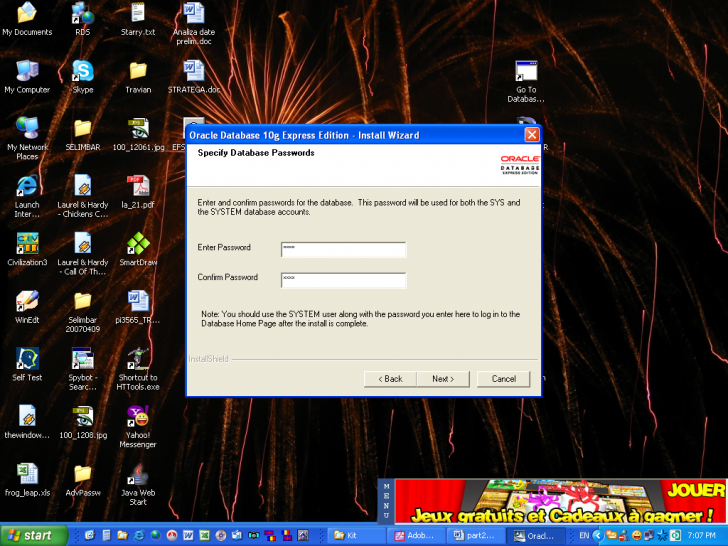Select My Documents desktop icon

click(x=27, y=20)
